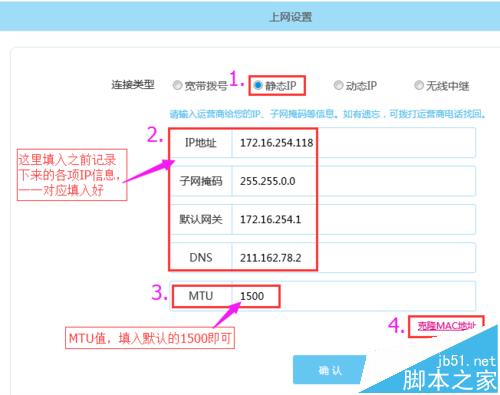This screenshot has height=395, width=500.
Task: Click the 子网掩码 field label
Action: 200,181
